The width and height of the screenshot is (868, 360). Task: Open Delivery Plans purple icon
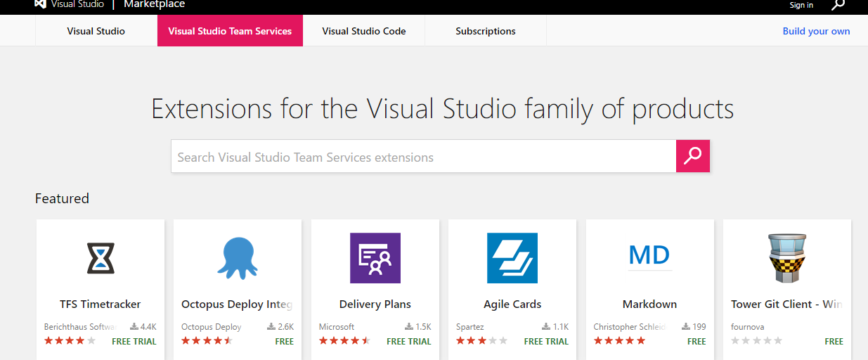pyautogui.click(x=375, y=258)
